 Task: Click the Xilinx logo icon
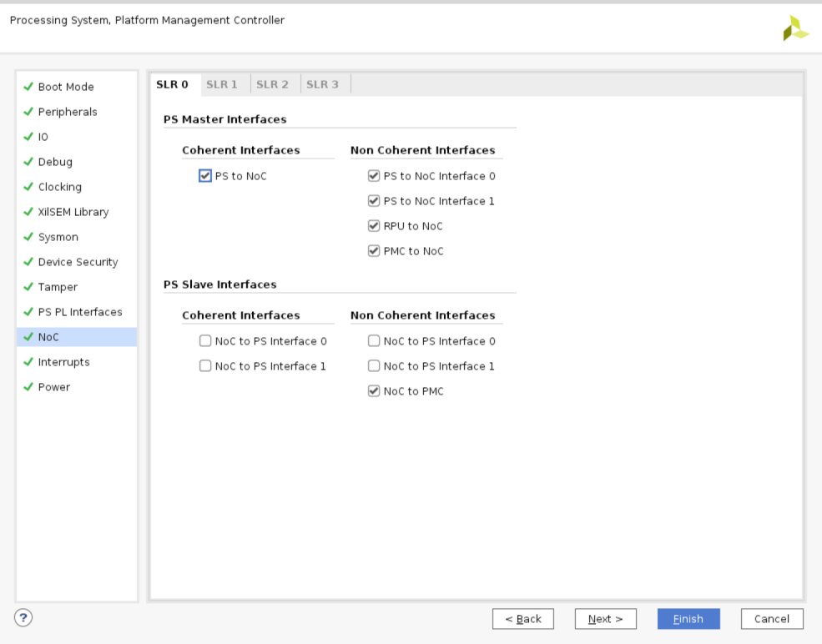[795, 28]
